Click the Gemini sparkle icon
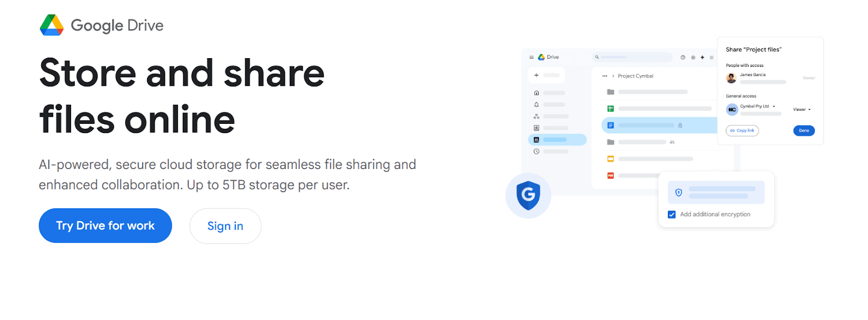The height and width of the screenshot is (320, 868). coord(703,57)
